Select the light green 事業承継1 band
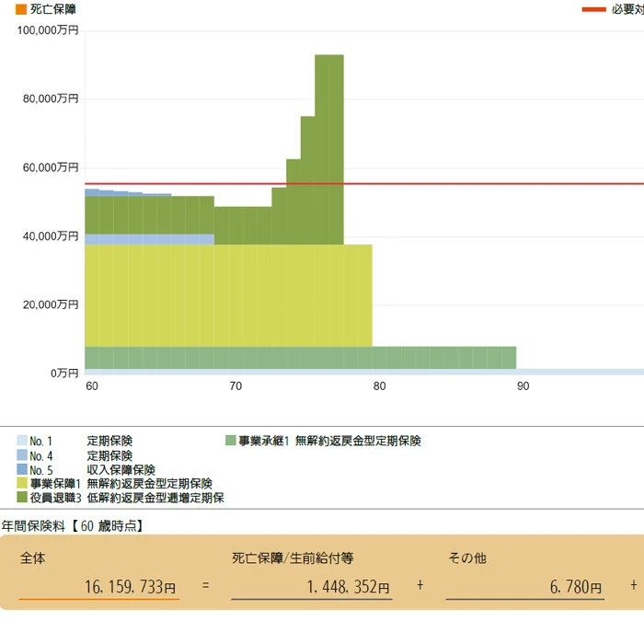 442,357
